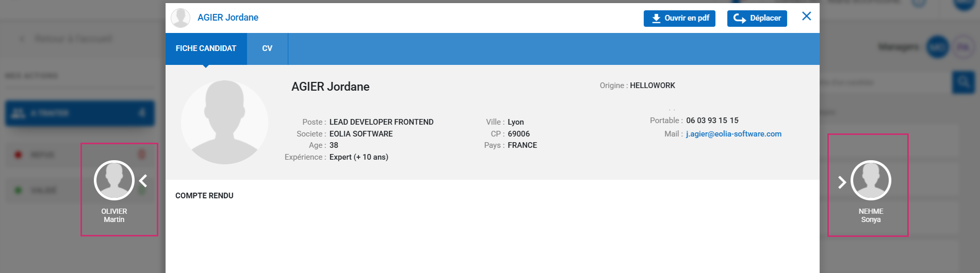The image size is (980, 273).
Task: Click the small avatar beside the dialog title
Action: 181,18
